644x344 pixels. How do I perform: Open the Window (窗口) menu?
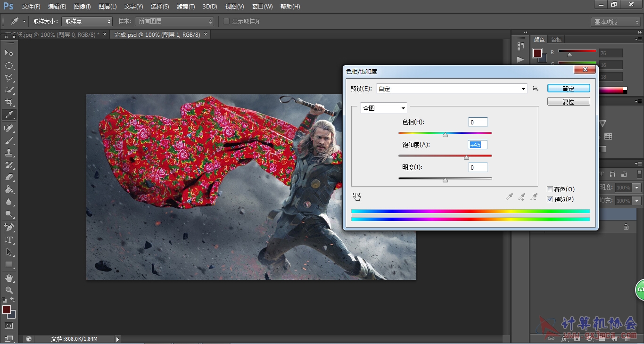(263, 7)
